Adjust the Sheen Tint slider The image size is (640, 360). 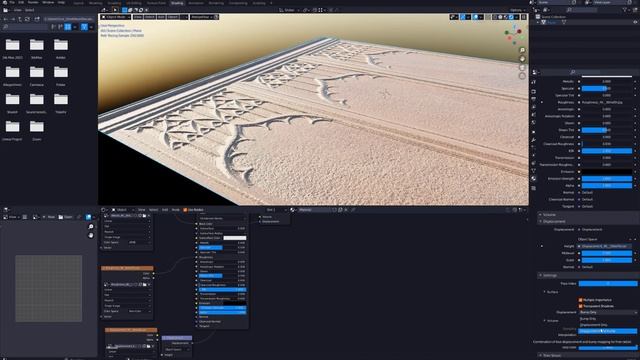point(607,130)
